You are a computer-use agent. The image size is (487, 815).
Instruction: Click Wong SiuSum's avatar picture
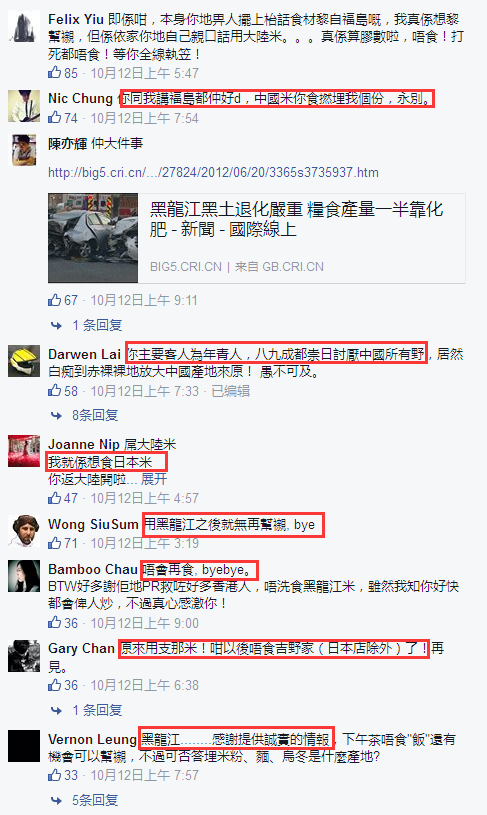click(x=24, y=530)
